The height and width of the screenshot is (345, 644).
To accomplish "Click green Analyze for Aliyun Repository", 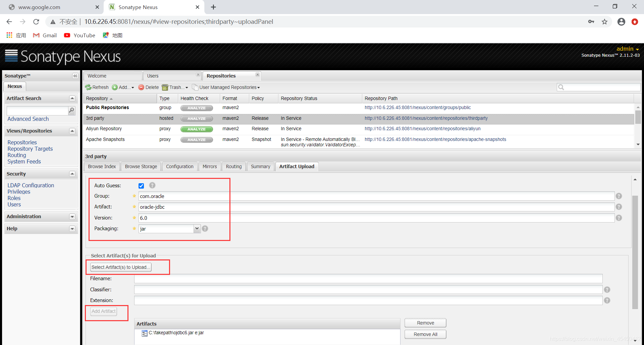I will pos(197,129).
